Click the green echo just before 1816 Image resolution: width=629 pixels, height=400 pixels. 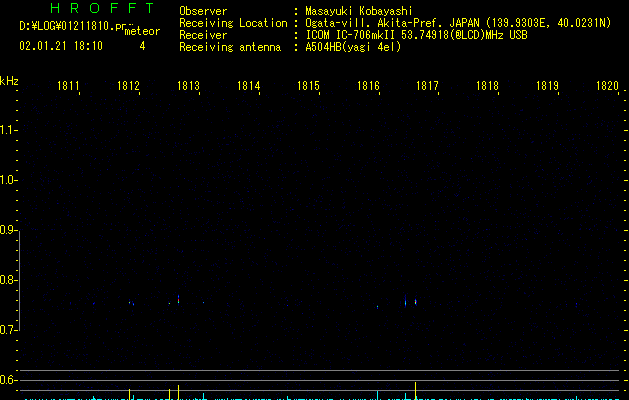click(377, 307)
